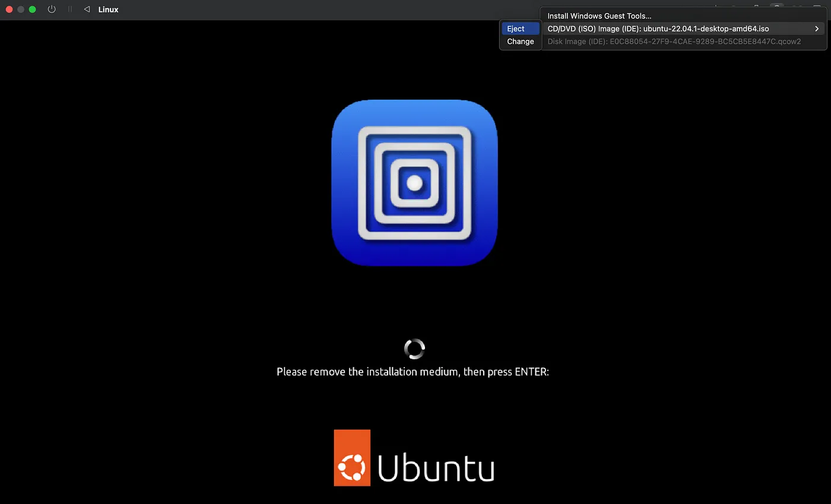This screenshot has height=504, width=831.
Task: Click the restart triangle icon beside Linux
Action: (x=87, y=9)
